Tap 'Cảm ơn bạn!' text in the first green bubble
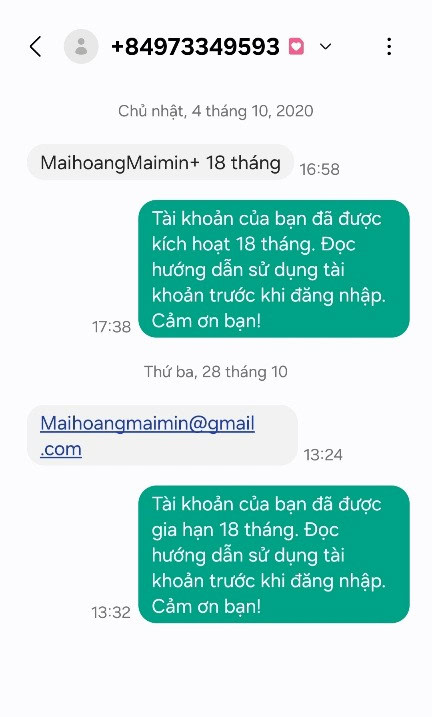This screenshot has width=432, height=717. (206, 321)
